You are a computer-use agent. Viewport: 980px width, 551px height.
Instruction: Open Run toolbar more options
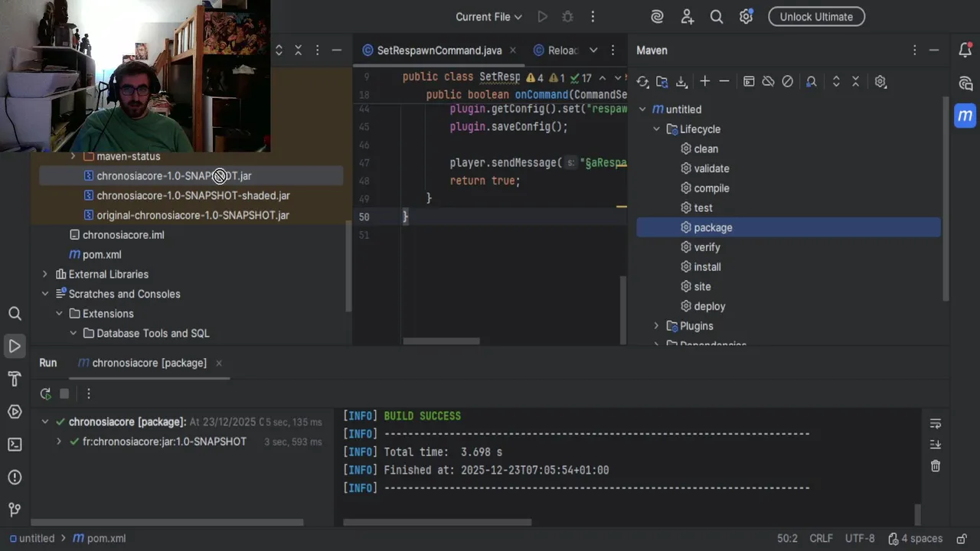88,393
